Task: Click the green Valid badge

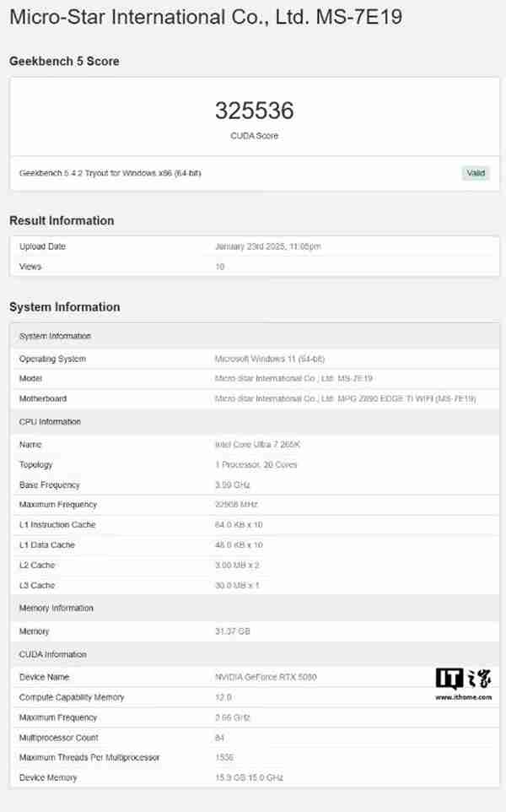Action: coord(476,173)
